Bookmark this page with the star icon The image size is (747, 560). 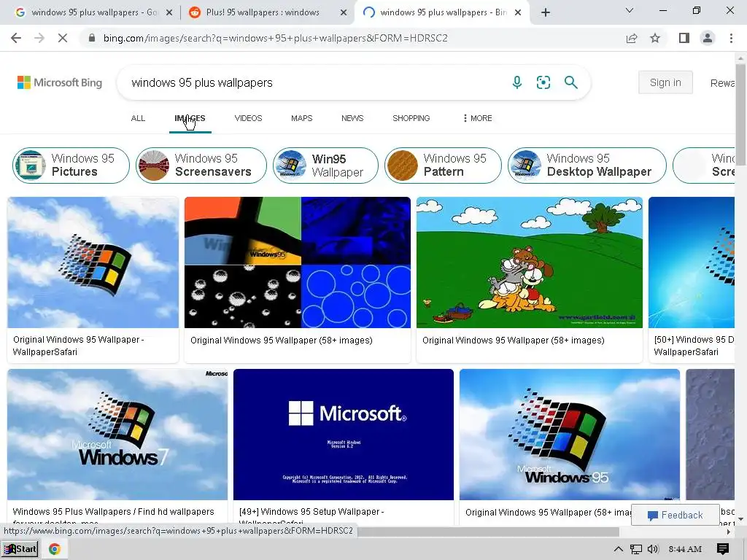click(655, 38)
